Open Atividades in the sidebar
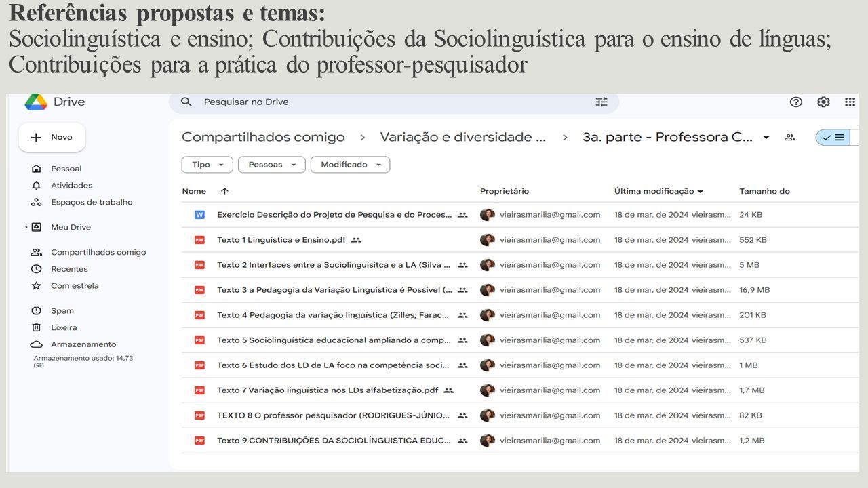Viewport: 868px width, 488px height. coord(71,186)
